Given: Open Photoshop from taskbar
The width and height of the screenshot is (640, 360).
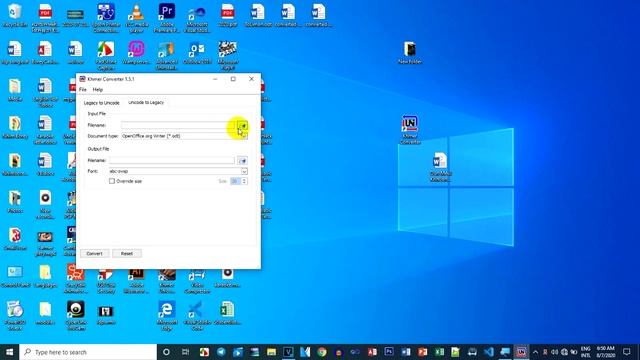Looking at the screenshot, I should pos(389,352).
